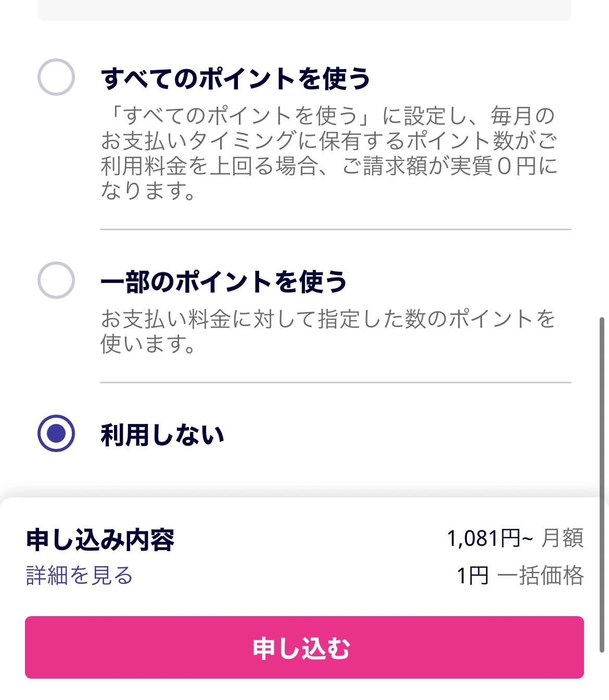609x700 pixels.
Task: Click the selected 利用しない radio button
Action: coord(56,433)
